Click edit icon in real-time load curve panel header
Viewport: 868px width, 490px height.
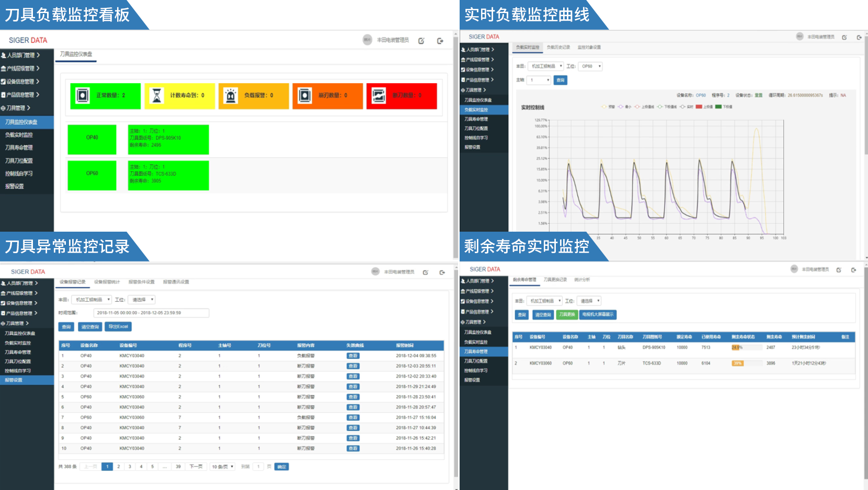click(844, 37)
